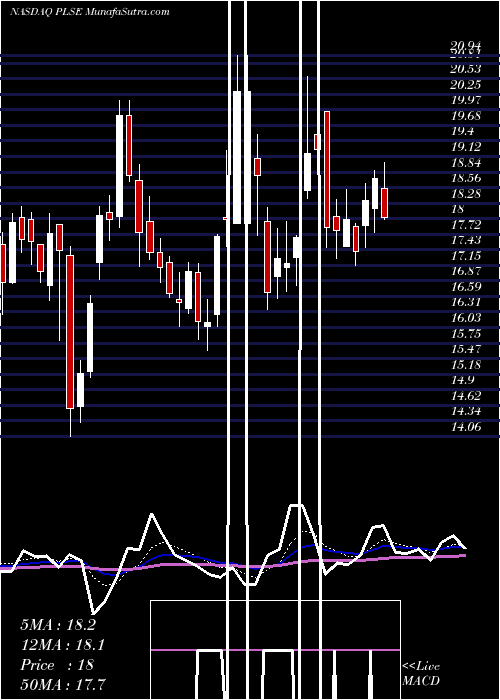Viewport: 500px width, 700px height.
Task: Click the NASDAQ PLSE MunafaSutra.com chart title
Action: pos(90,12)
